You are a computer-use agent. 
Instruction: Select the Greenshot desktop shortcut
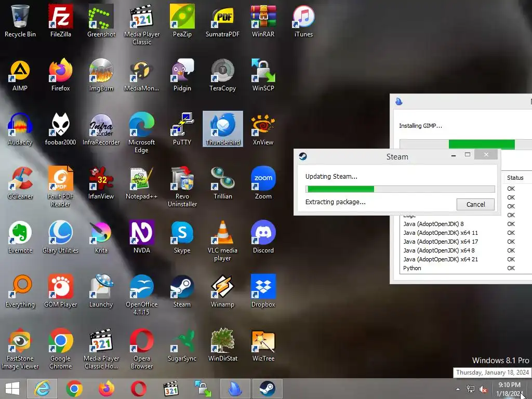101,21
